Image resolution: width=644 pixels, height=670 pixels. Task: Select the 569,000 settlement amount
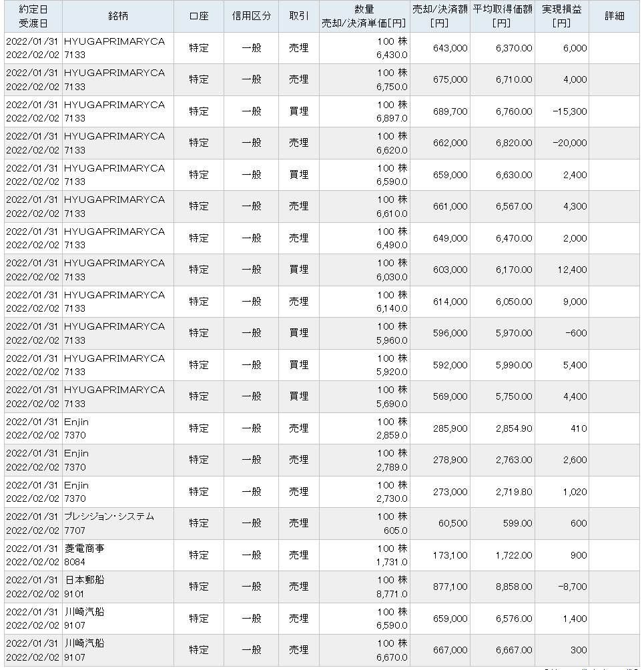450,397
